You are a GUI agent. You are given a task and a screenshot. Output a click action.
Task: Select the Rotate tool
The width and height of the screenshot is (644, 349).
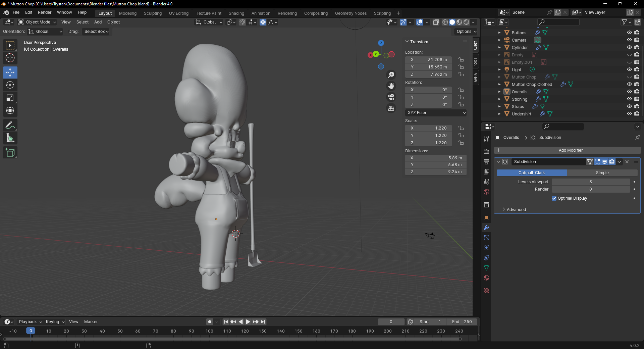(10, 85)
